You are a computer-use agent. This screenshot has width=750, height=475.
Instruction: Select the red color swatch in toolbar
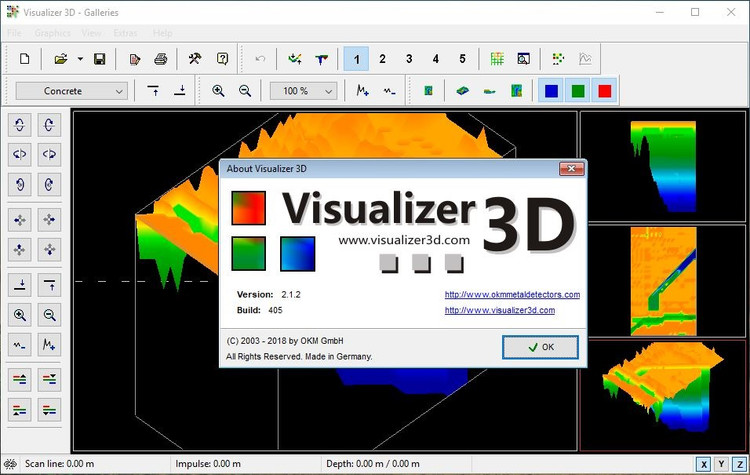pos(603,91)
